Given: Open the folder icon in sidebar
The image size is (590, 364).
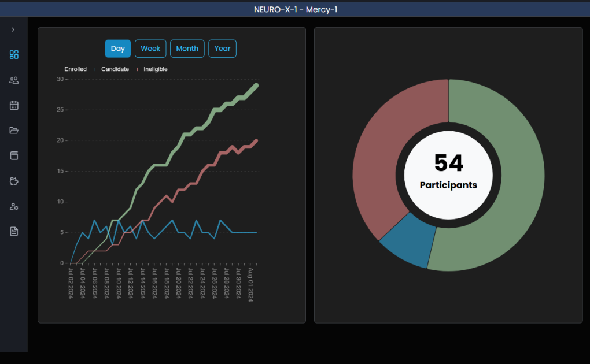Looking at the screenshot, I should tap(14, 131).
